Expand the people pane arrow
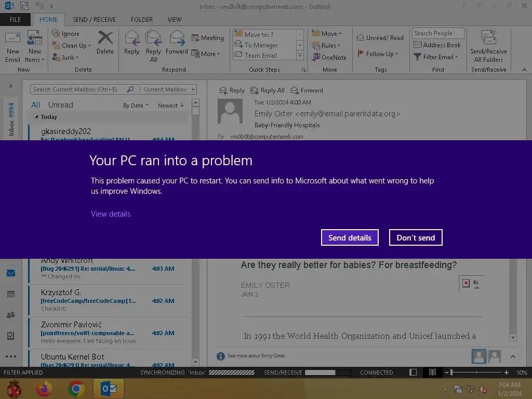This screenshot has width=532, height=399. click(x=513, y=356)
